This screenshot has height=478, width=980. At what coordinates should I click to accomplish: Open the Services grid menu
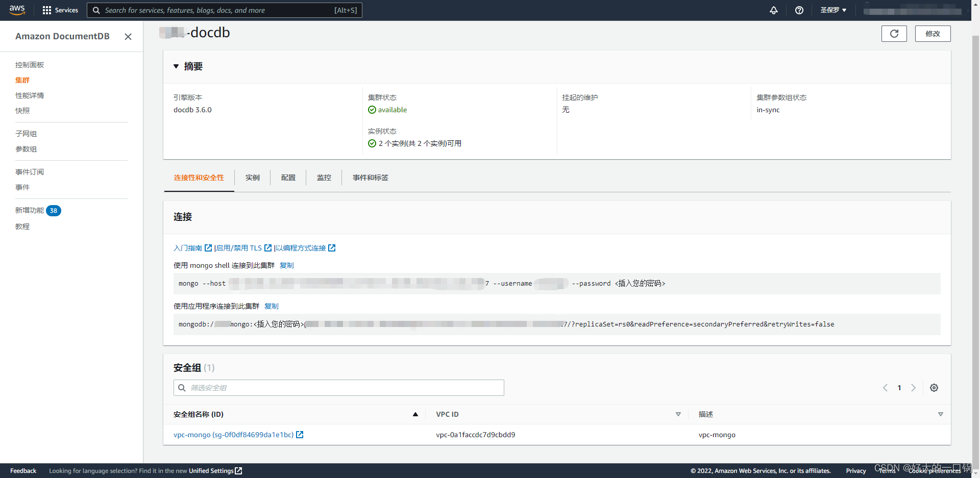click(60, 10)
